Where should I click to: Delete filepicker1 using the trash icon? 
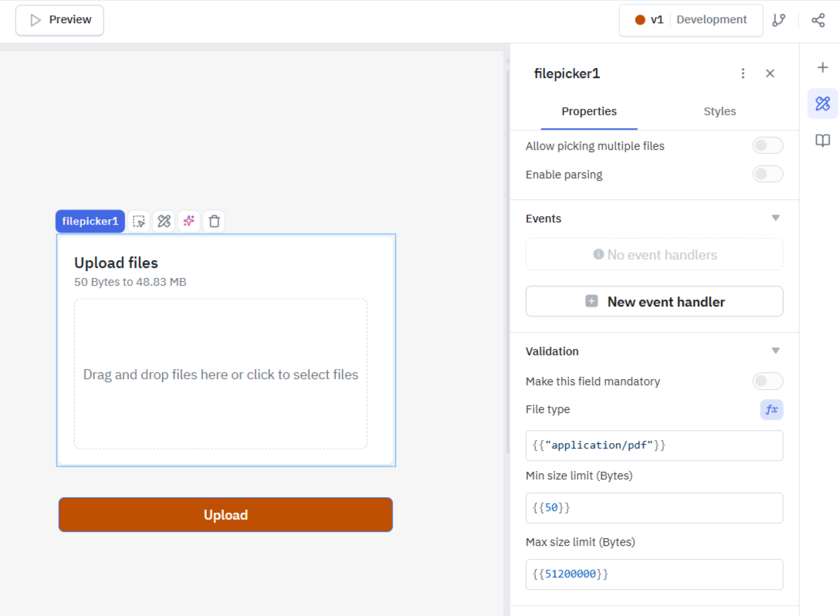tap(214, 221)
